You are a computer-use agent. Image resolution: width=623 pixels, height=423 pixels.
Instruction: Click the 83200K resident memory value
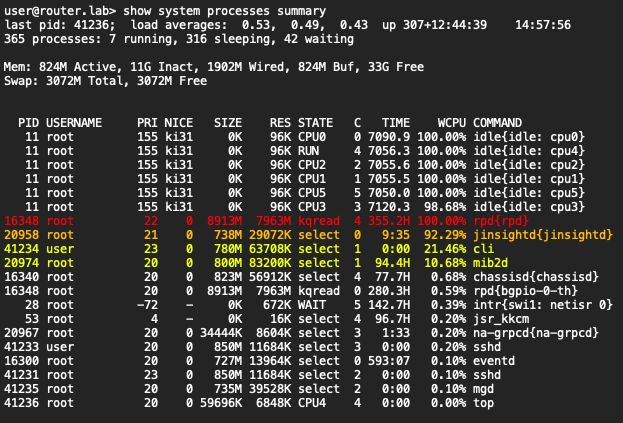coord(270,263)
